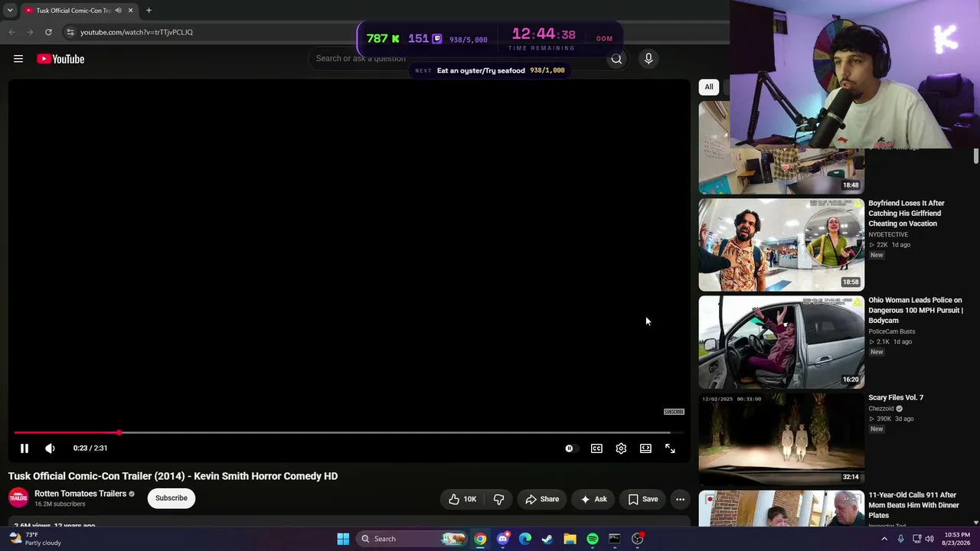Image resolution: width=980 pixels, height=551 pixels.
Task: Open the taskbar clock and date
Action: coord(957,539)
